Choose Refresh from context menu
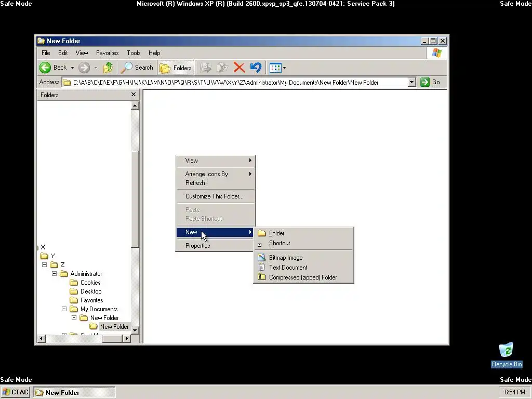Viewport: 532px width, 399px height. 216,183
